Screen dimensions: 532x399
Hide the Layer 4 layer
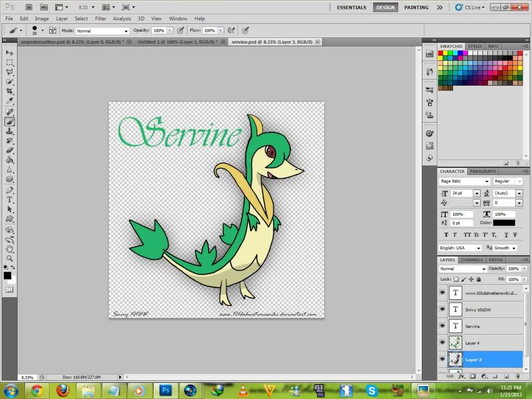(442, 342)
